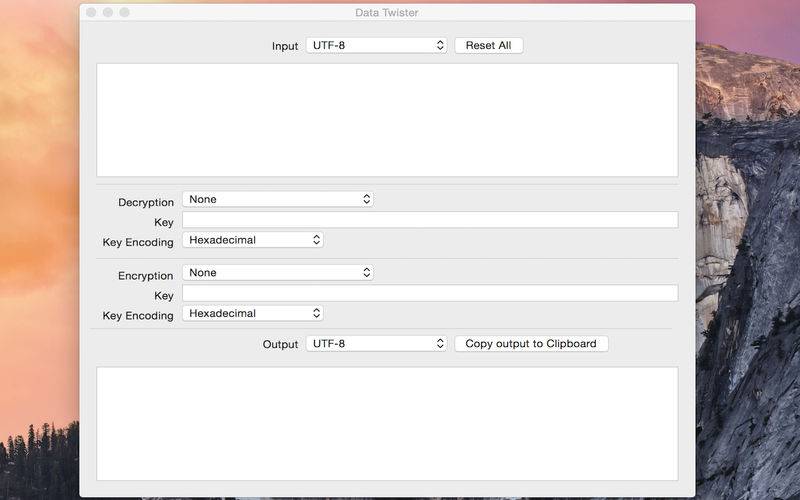The image size is (800, 500).
Task: Open Encryption Key Encoding Hexadecimal dropdown
Action: click(253, 313)
